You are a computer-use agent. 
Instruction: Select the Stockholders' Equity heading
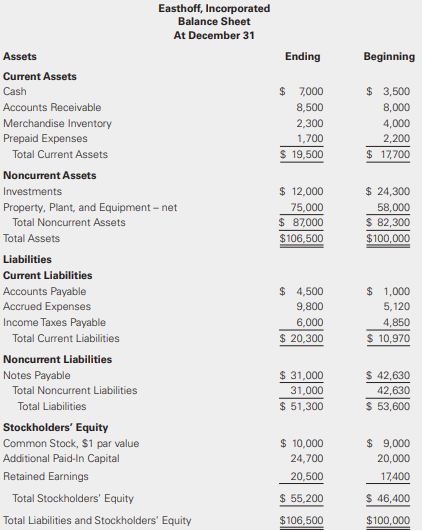(x=56, y=428)
